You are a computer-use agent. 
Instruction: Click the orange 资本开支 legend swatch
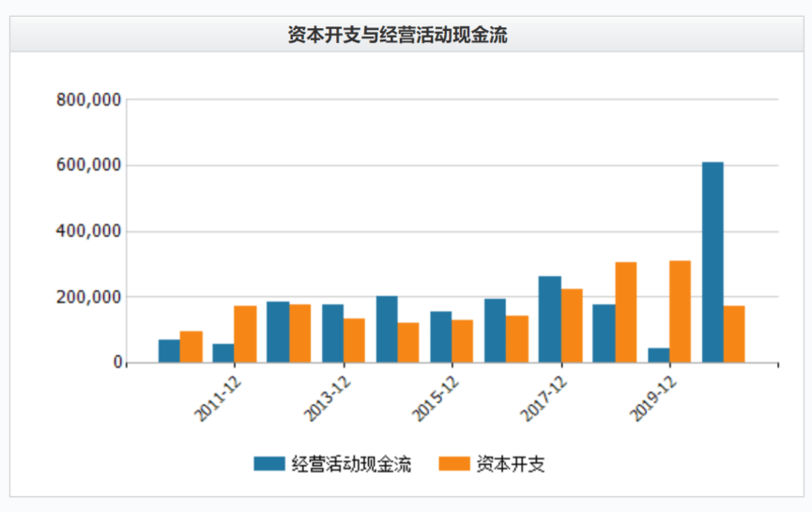(454, 463)
